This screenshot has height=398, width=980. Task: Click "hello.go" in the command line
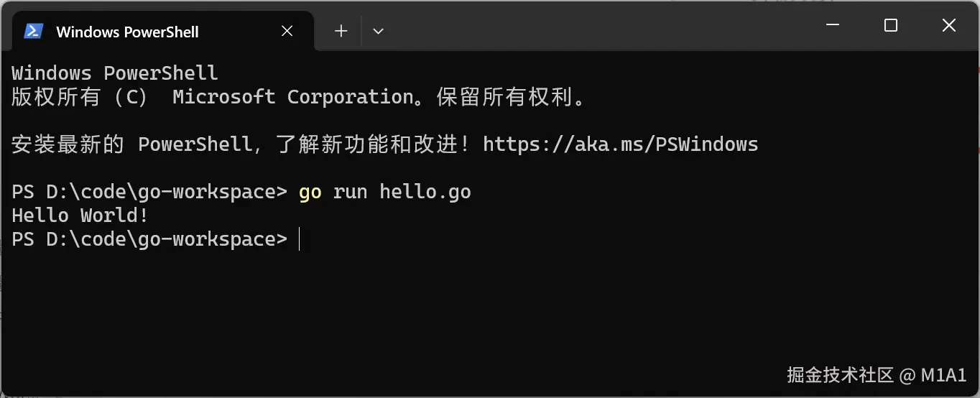[x=425, y=192]
